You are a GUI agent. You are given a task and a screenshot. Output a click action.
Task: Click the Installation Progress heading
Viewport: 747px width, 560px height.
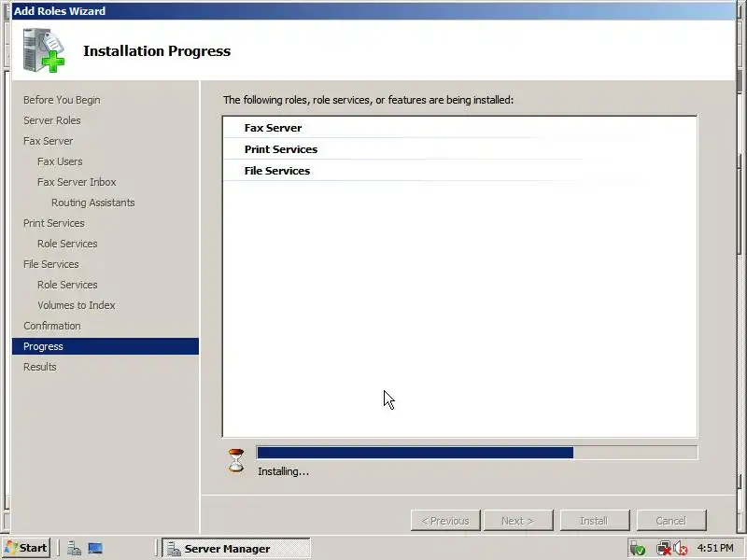[x=157, y=51]
